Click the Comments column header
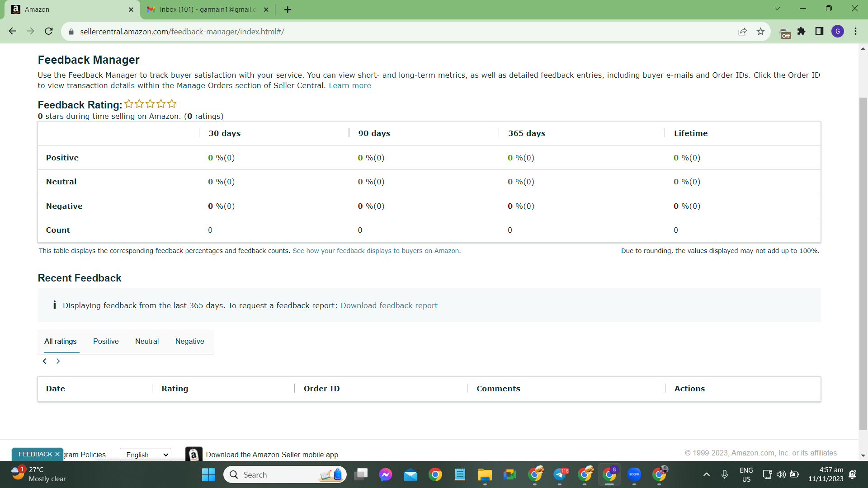 pyautogui.click(x=498, y=389)
